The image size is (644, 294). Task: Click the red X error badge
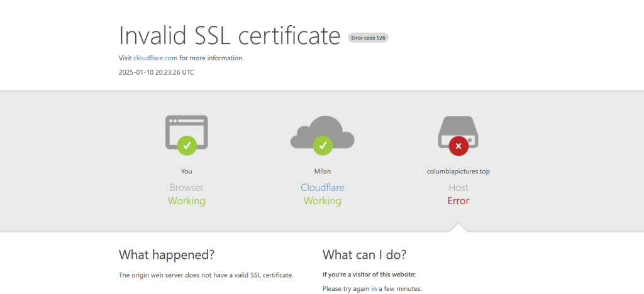point(458,146)
